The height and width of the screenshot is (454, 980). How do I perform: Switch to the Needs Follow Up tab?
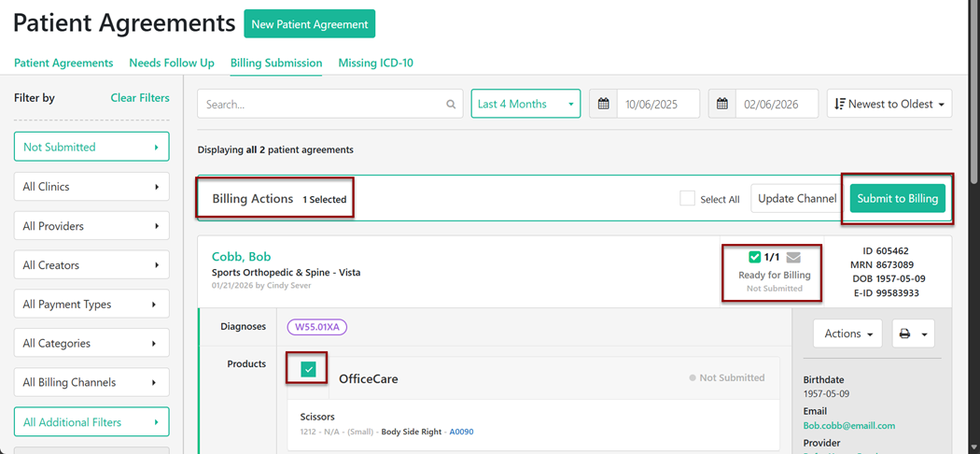coord(172,63)
